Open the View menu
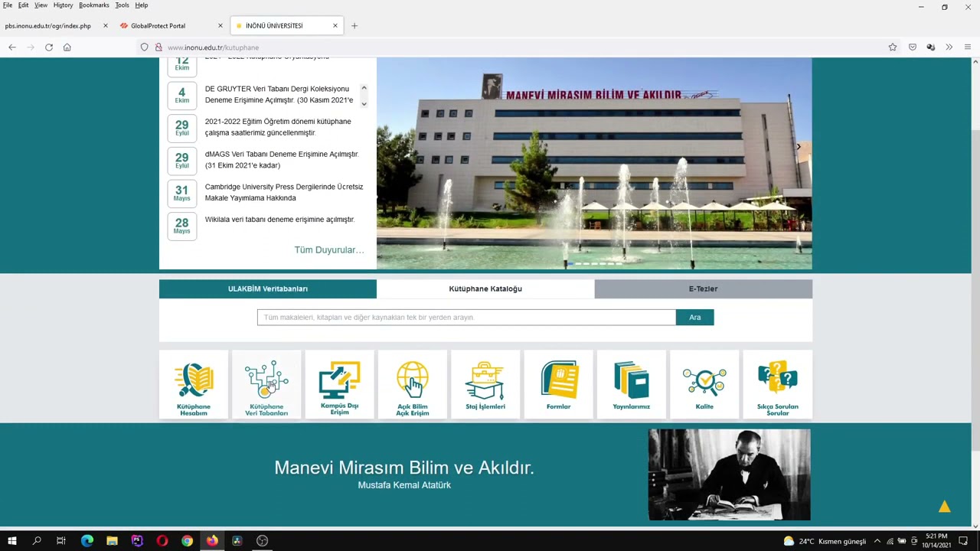 pos(41,5)
